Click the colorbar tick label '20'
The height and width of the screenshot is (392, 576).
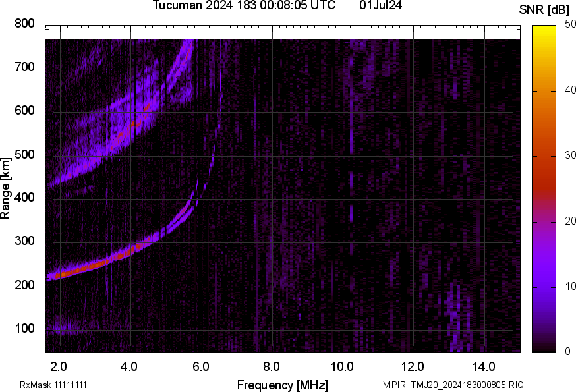[x=570, y=221]
